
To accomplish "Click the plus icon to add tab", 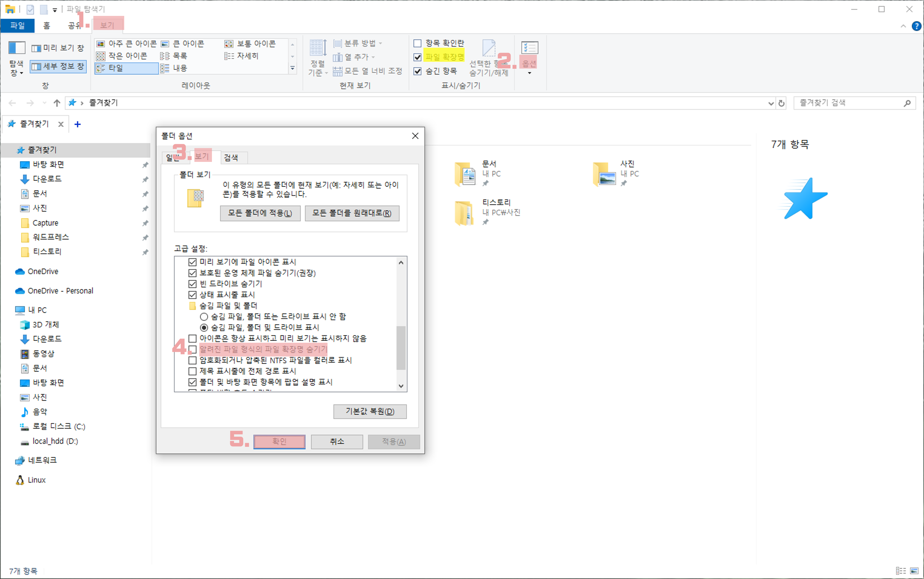I will click(77, 124).
